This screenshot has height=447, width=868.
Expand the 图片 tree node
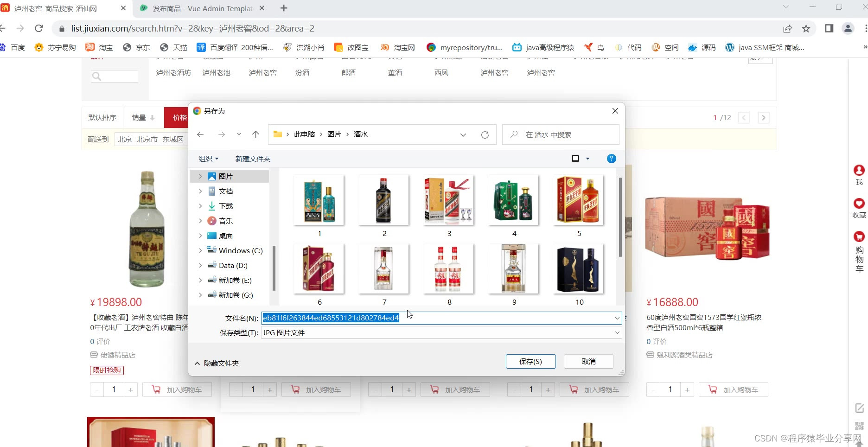click(200, 176)
